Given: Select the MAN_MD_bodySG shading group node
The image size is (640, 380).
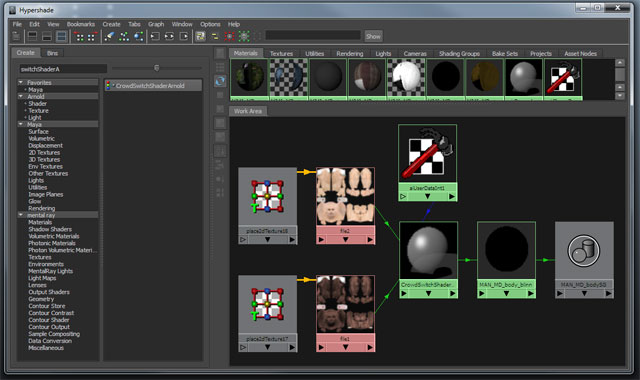Looking at the screenshot, I should (x=584, y=251).
